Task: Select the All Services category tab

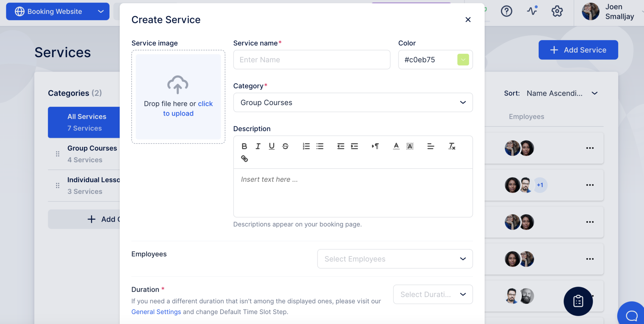Action: pos(87,122)
